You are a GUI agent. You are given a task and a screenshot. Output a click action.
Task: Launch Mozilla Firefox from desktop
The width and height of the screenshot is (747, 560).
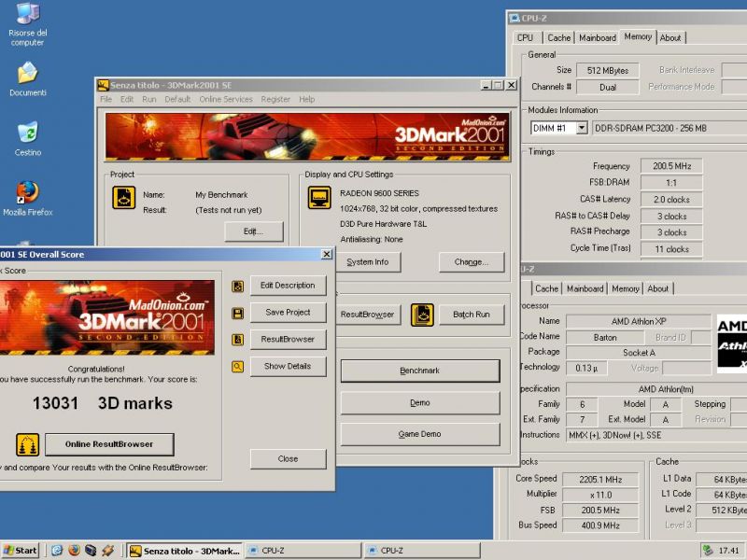[x=27, y=192]
